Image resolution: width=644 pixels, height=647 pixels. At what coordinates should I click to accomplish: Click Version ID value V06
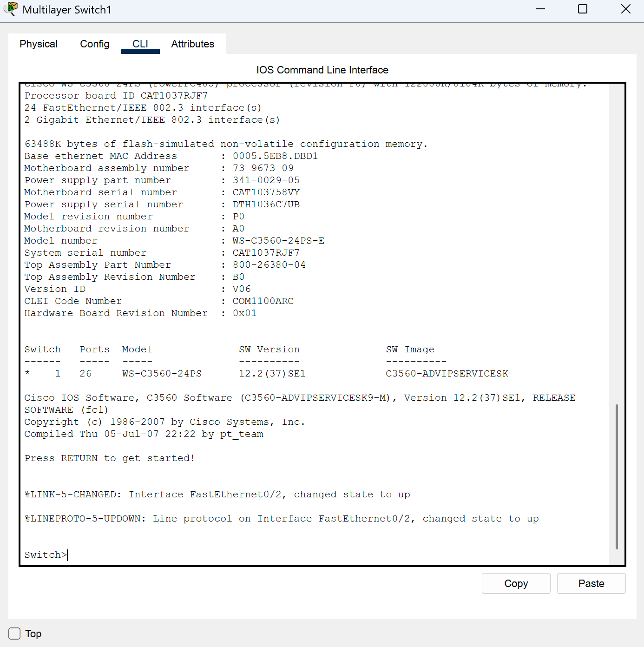(242, 289)
